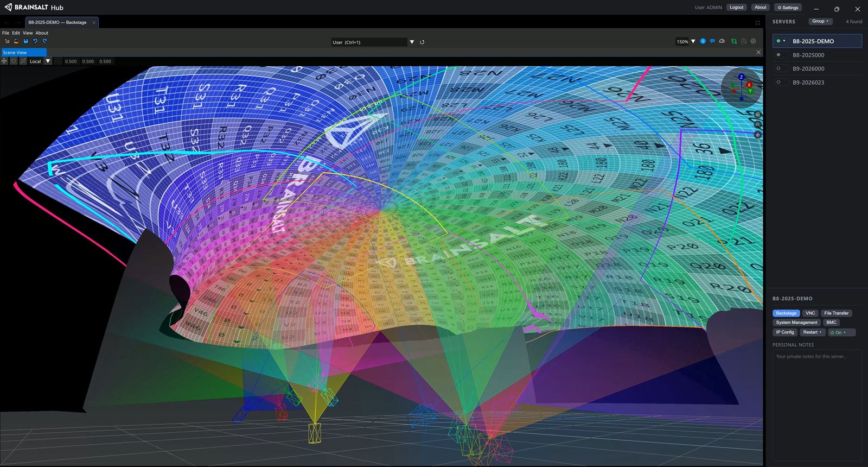
Task: Select server B9-2026023 in the list
Action: click(x=817, y=82)
